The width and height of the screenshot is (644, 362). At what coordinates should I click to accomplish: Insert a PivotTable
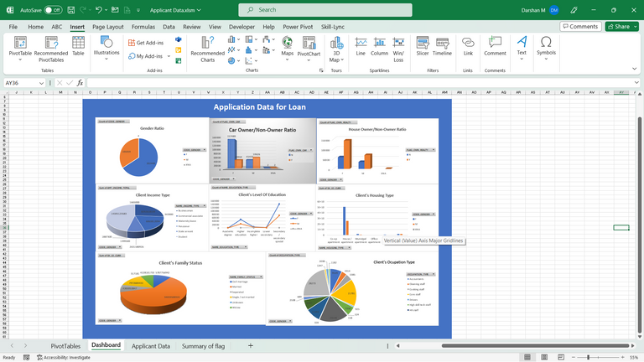coord(20,49)
